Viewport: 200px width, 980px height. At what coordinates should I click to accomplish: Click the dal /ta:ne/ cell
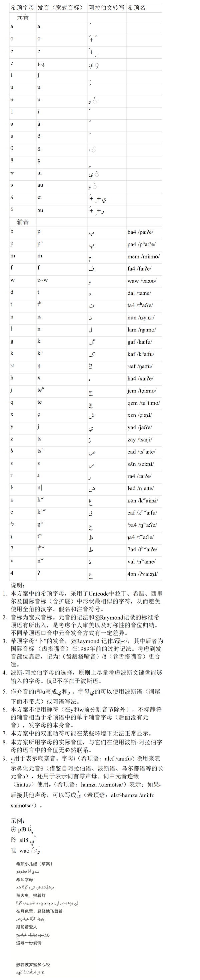(x=139, y=293)
